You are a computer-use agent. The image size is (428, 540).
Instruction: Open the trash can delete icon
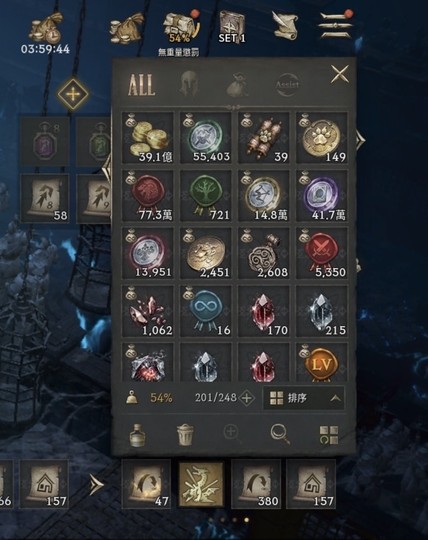[186, 435]
